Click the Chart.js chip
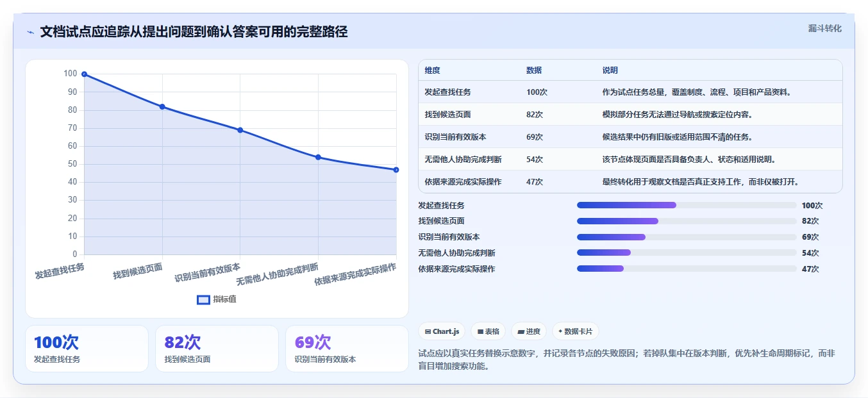 coord(442,331)
